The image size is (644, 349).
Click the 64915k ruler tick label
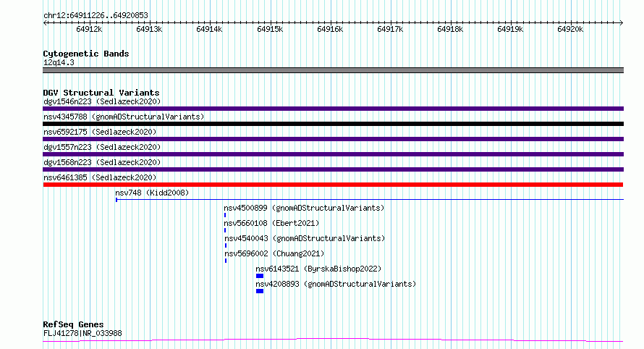coord(270,29)
